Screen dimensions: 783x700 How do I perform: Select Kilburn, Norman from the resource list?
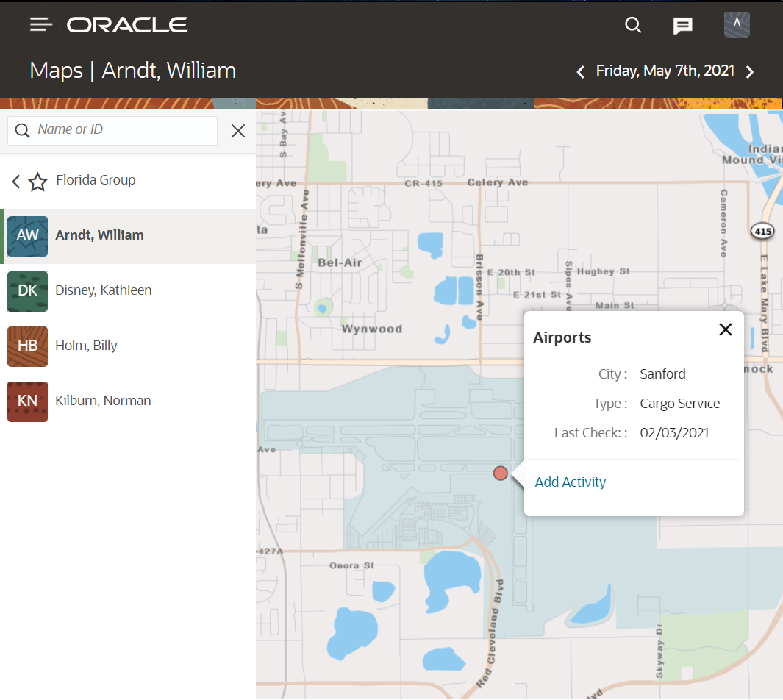click(103, 401)
